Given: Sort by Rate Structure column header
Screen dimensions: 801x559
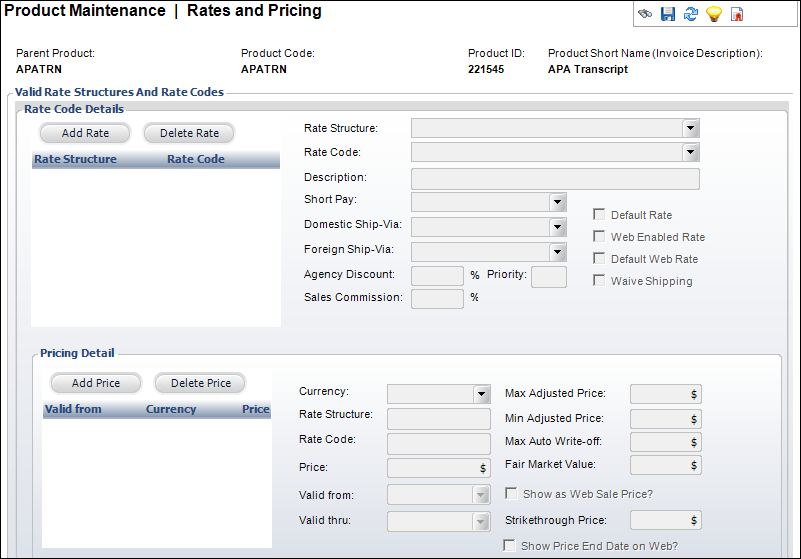Looking at the screenshot, I should (x=75, y=159).
